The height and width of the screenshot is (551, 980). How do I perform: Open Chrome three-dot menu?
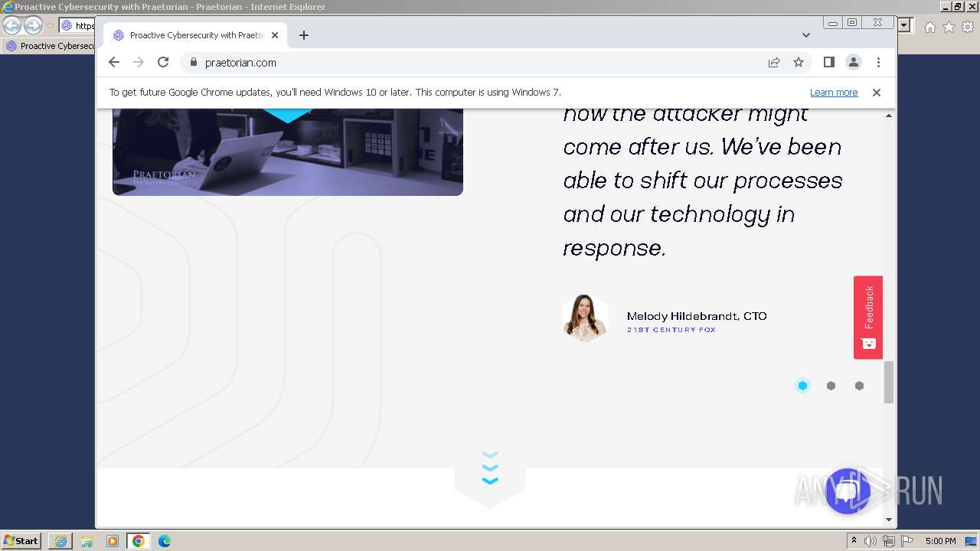coord(878,63)
